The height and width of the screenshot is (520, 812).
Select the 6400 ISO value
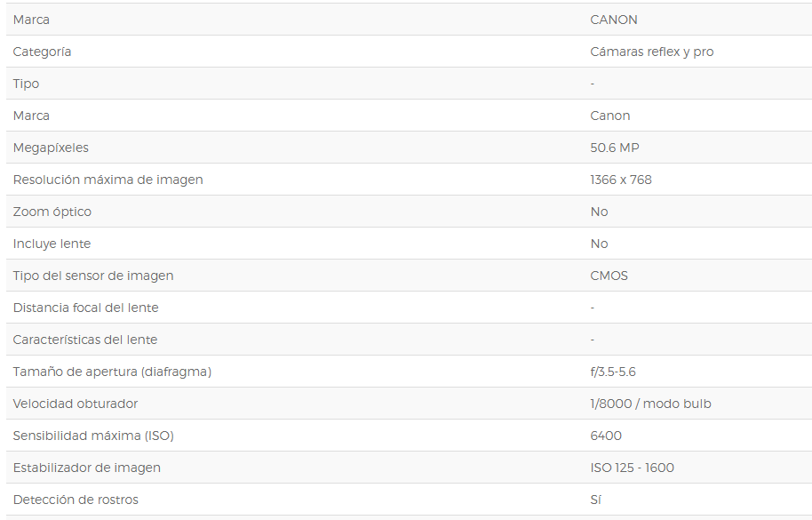point(606,436)
